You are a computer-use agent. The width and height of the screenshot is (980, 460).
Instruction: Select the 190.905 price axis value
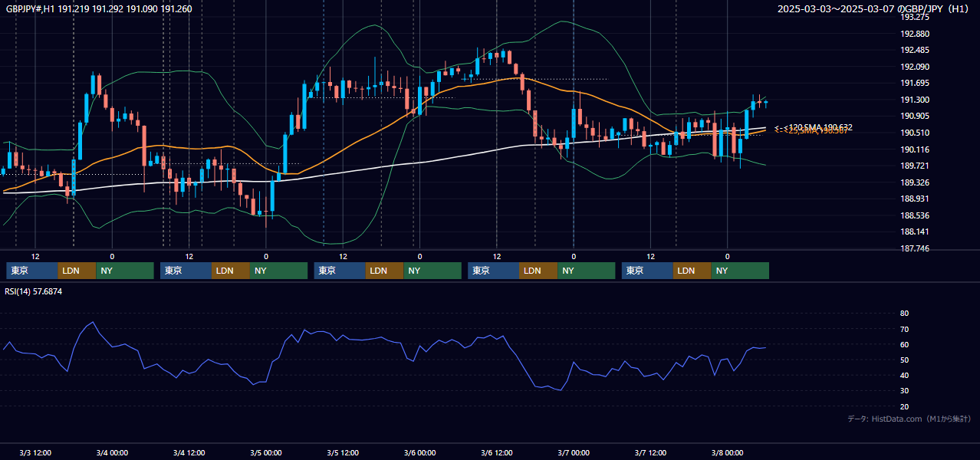click(x=915, y=116)
